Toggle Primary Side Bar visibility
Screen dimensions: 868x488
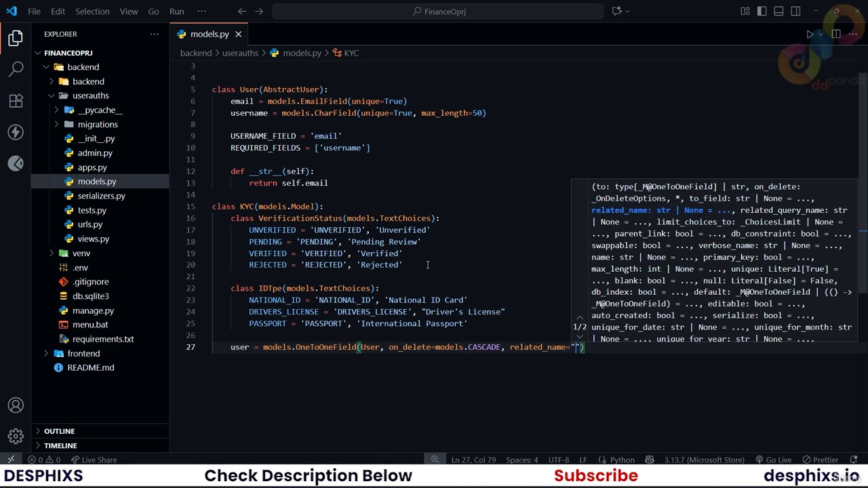[762, 11]
